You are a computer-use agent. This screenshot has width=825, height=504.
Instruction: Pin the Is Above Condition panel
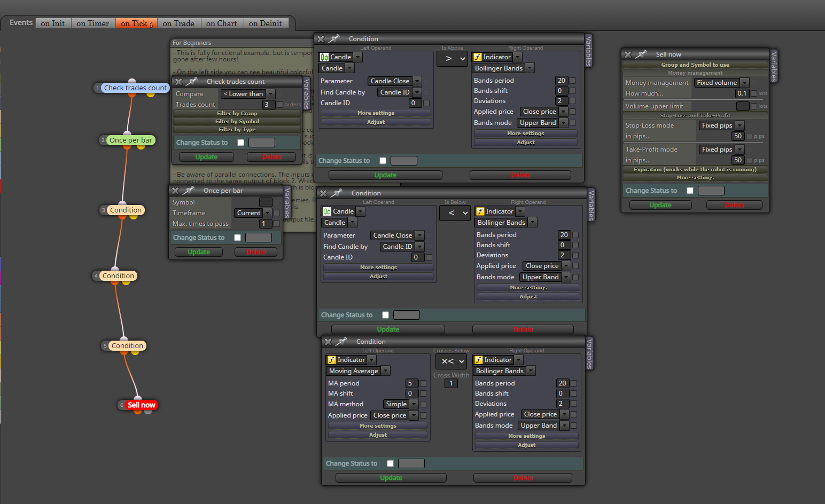[333, 39]
